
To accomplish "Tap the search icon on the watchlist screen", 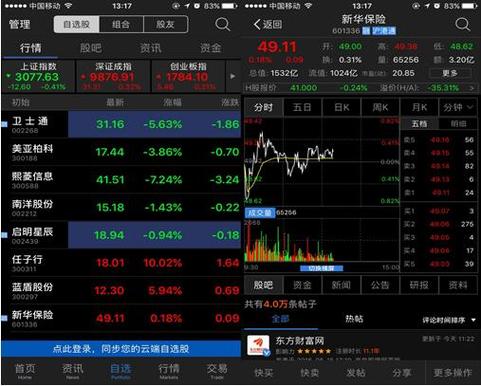I will pos(222,24).
